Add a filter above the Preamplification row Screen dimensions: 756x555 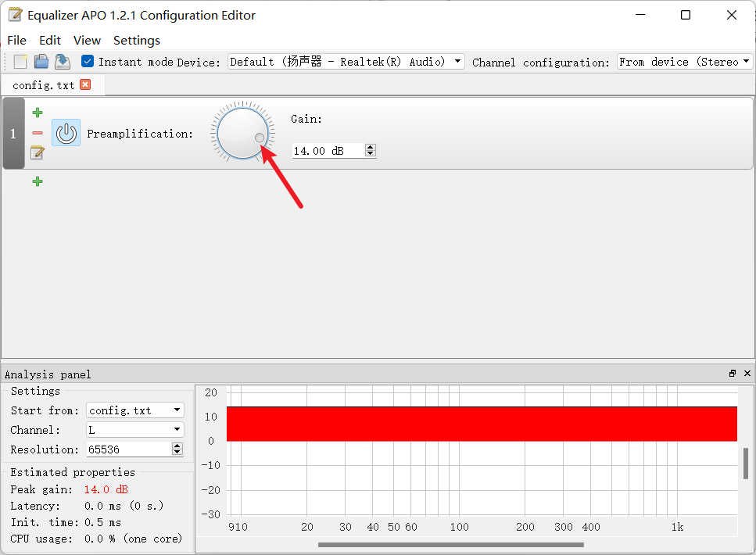tap(38, 113)
